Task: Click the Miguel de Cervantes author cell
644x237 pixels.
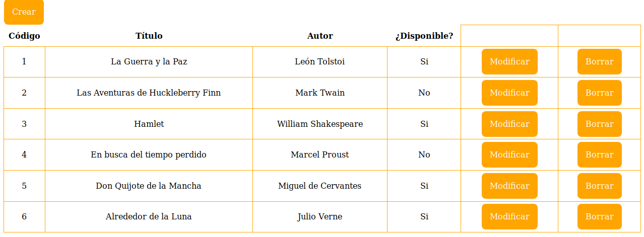Action: coord(320,186)
